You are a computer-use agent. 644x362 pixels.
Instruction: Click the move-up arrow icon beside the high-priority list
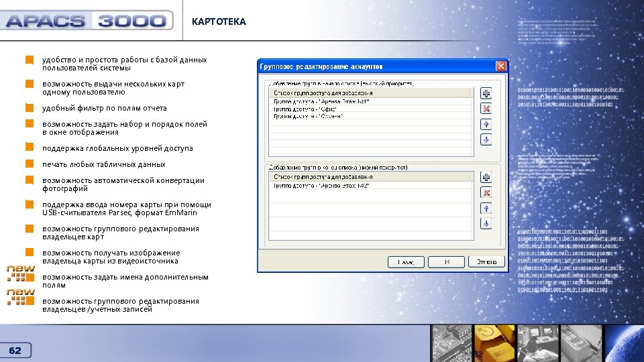pyautogui.click(x=486, y=125)
